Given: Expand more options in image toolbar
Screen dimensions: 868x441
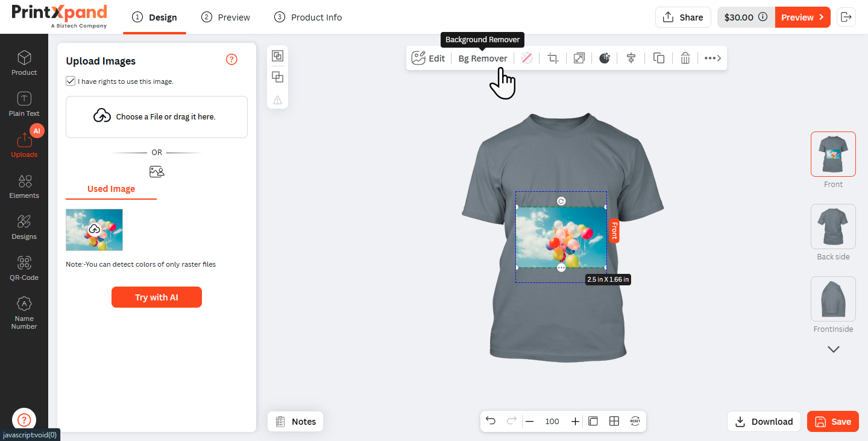Looking at the screenshot, I should pos(713,59).
